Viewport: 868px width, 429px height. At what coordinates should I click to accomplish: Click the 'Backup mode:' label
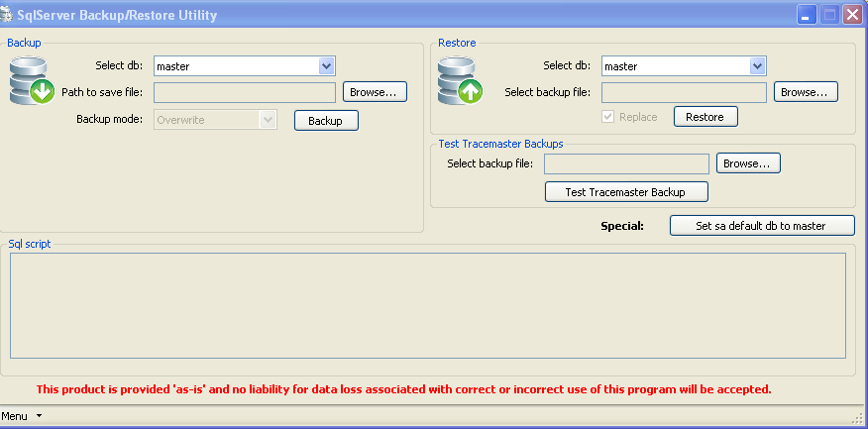[110, 119]
